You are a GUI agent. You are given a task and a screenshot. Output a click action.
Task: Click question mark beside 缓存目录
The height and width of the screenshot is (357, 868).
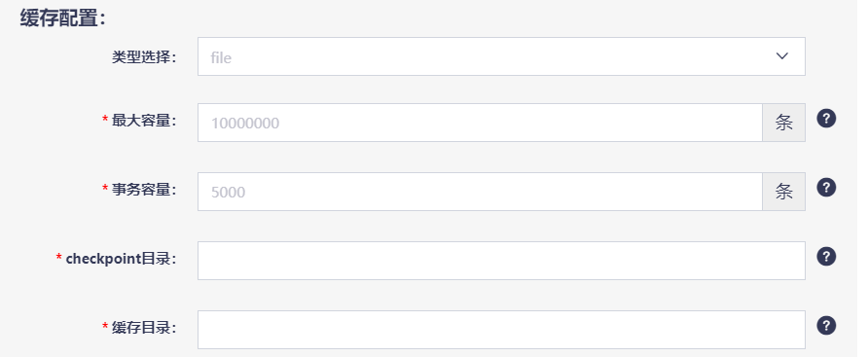coord(826,326)
